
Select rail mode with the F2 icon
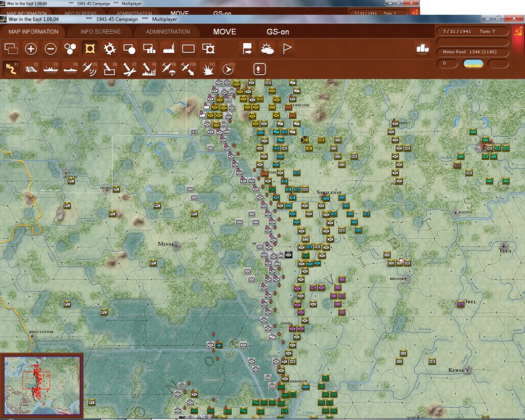31,69
